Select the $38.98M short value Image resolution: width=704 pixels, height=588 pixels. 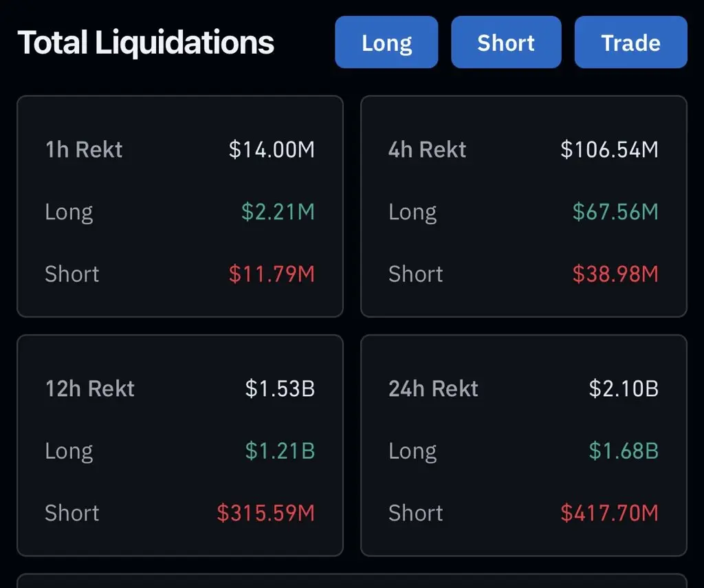[x=615, y=274]
